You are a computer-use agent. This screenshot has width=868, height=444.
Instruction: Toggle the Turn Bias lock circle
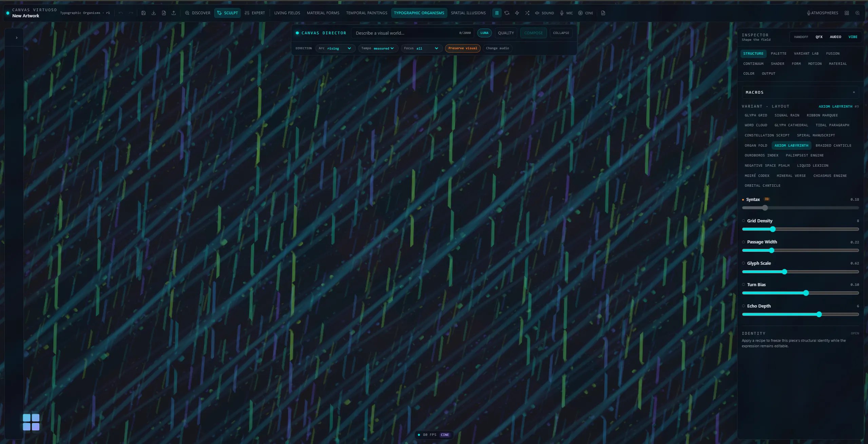(x=744, y=284)
